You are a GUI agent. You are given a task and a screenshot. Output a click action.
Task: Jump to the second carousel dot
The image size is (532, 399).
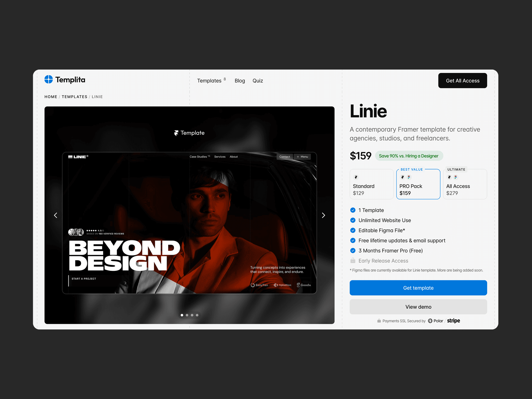(x=187, y=315)
